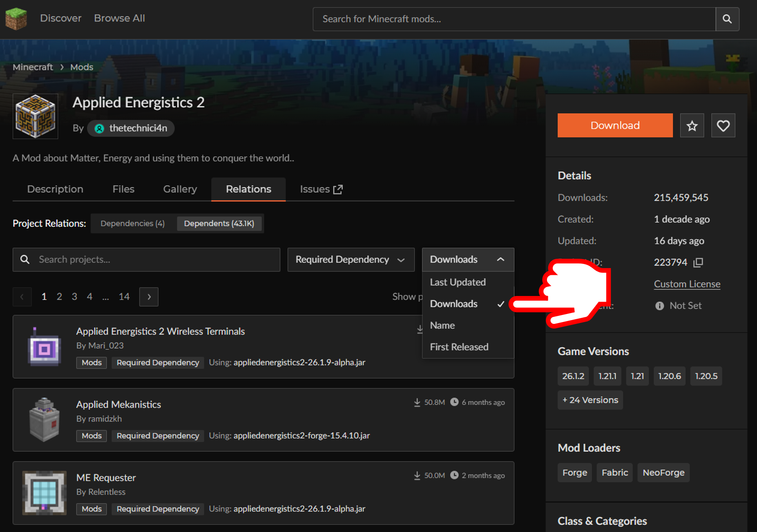Click the search magnifier button in header

point(727,19)
